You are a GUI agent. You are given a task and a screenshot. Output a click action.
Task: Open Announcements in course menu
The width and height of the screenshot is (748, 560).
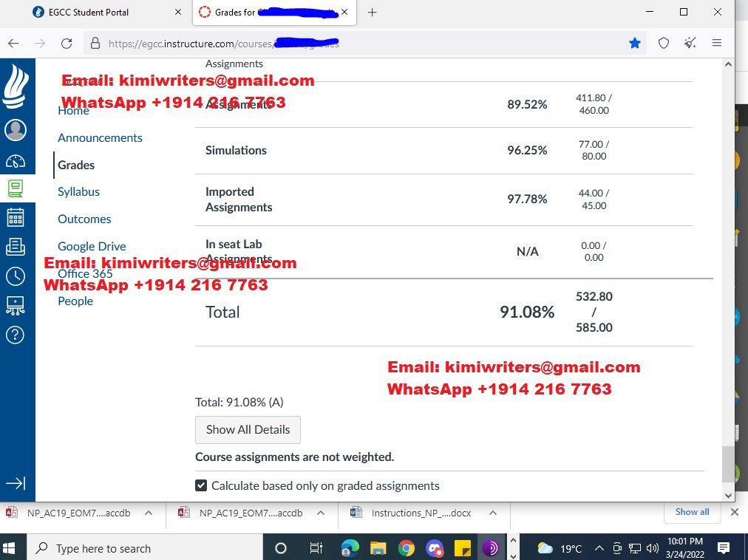point(101,138)
